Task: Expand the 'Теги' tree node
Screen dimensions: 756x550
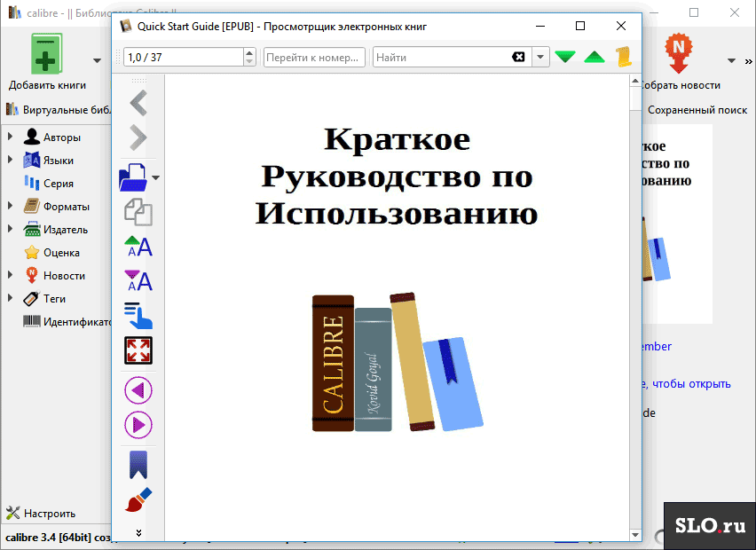Action: 10,298
